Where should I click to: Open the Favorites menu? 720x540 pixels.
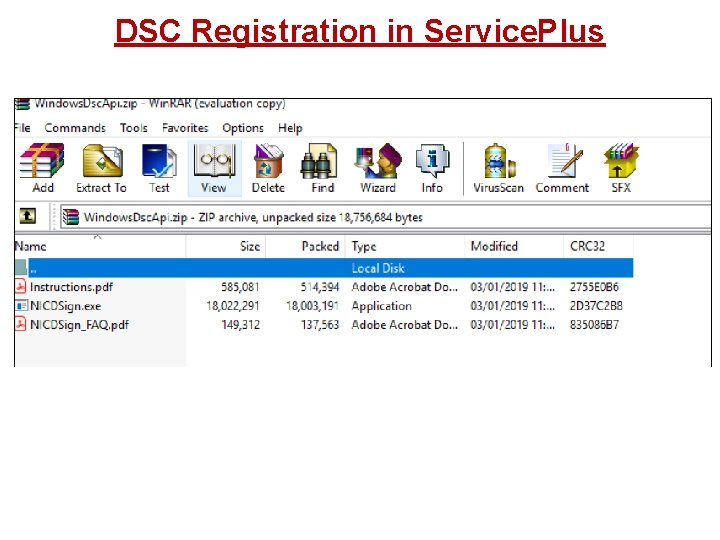point(185,128)
